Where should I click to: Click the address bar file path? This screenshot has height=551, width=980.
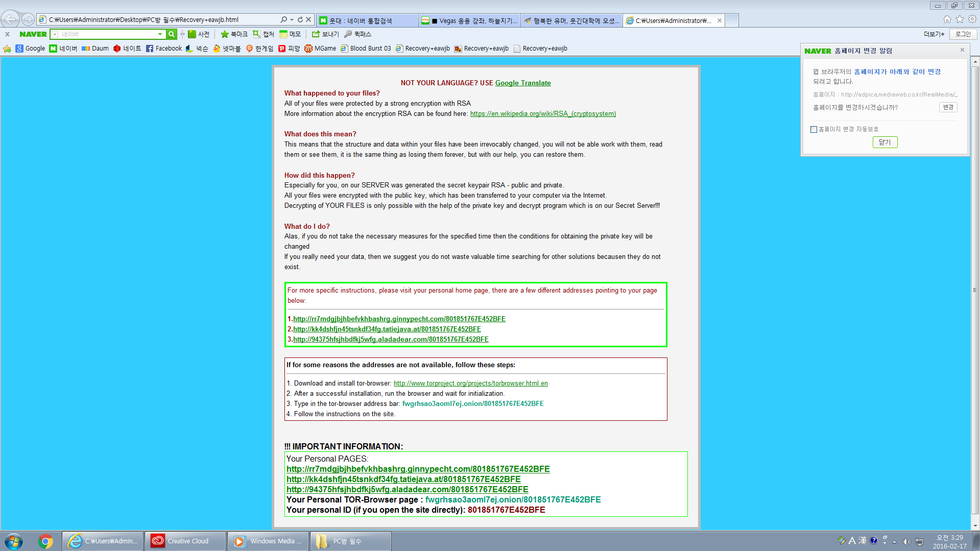coord(144,19)
